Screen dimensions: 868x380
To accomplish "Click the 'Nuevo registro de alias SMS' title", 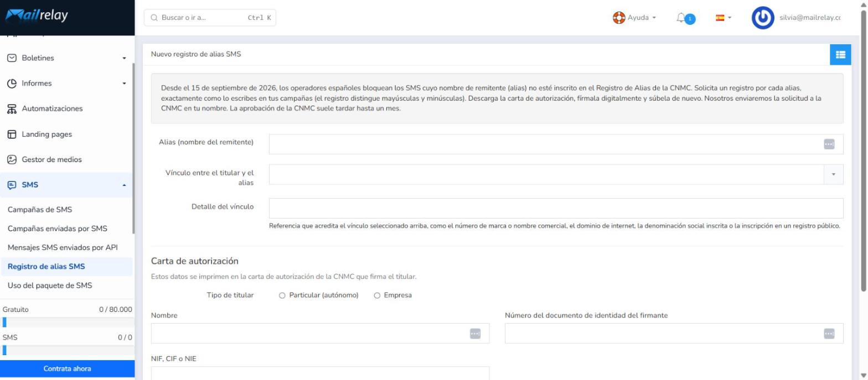I will (196, 54).
